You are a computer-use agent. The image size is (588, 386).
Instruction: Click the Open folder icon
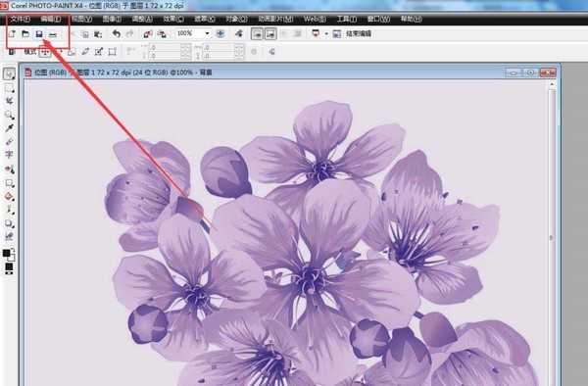25,34
